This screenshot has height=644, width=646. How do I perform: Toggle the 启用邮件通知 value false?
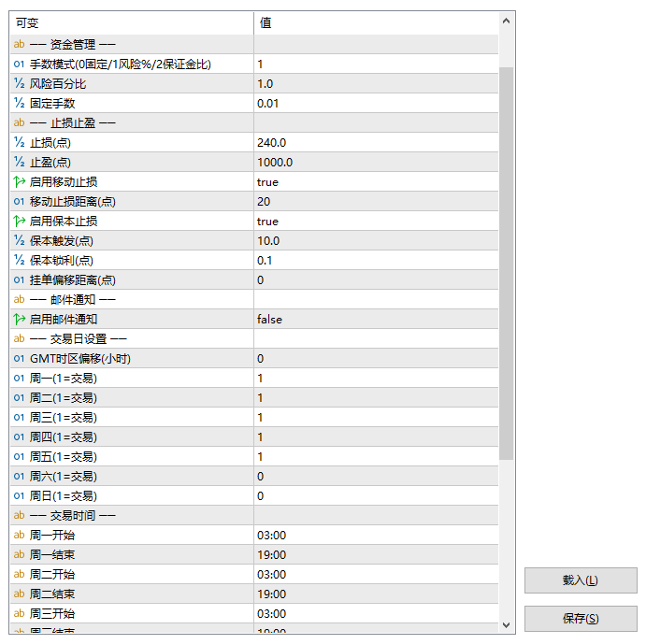click(269, 320)
